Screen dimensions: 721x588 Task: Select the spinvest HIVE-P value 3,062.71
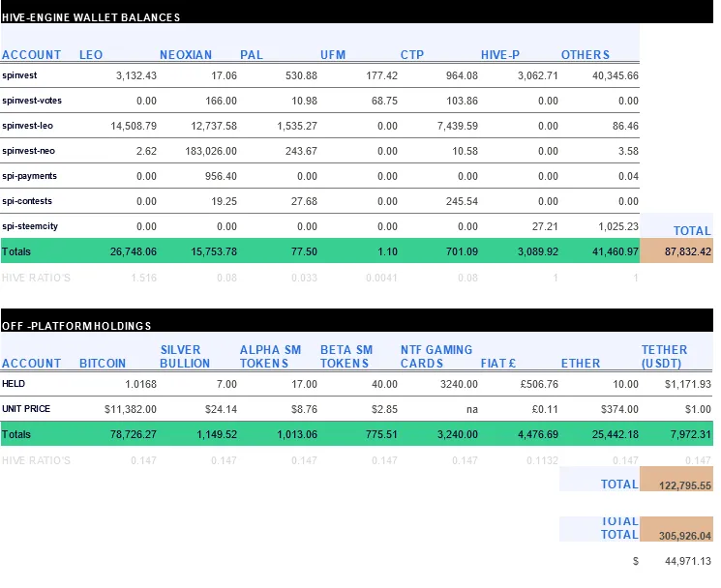point(537,75)
